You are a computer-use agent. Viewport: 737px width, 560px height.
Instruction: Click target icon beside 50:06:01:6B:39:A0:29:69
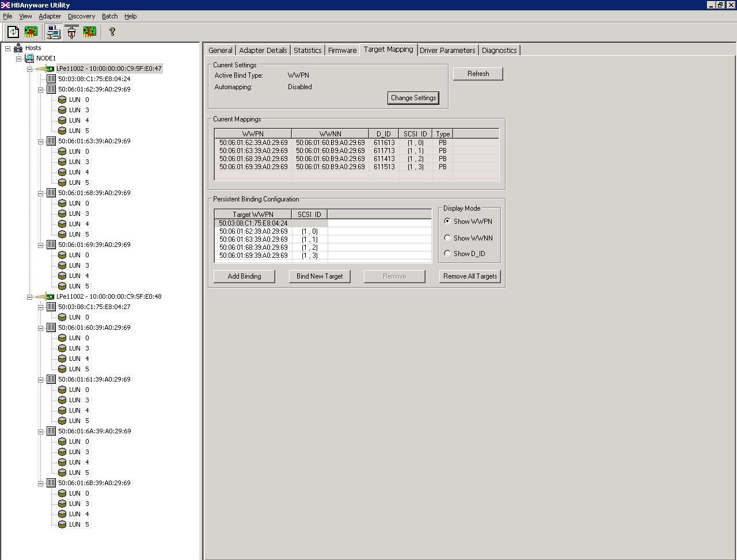point(51,483)
